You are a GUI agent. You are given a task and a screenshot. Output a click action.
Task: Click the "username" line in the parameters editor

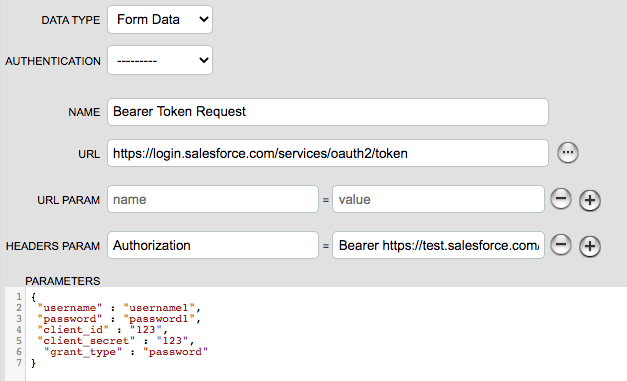point(119,308)
